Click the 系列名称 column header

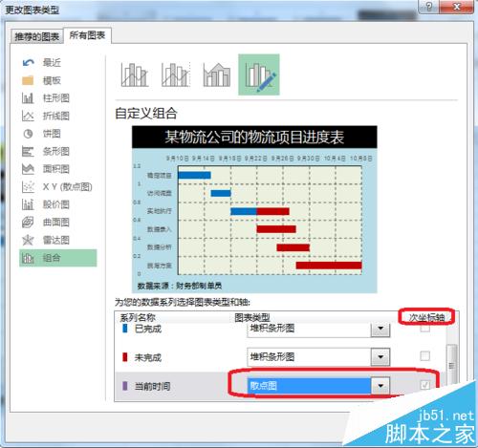click(138, 317)
